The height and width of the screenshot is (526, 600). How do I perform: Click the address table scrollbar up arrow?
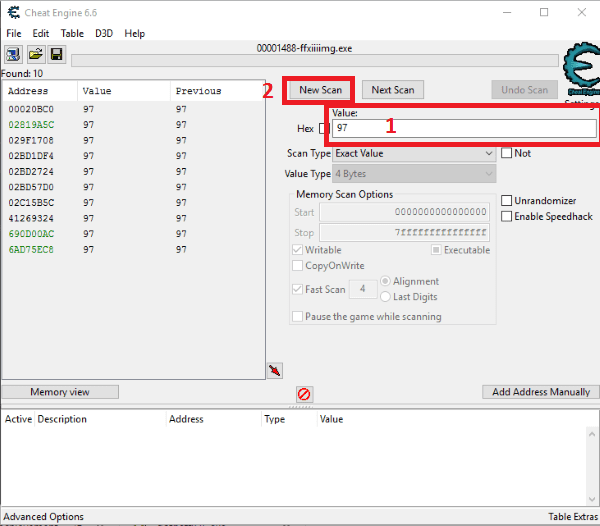(x=592, y=434)
